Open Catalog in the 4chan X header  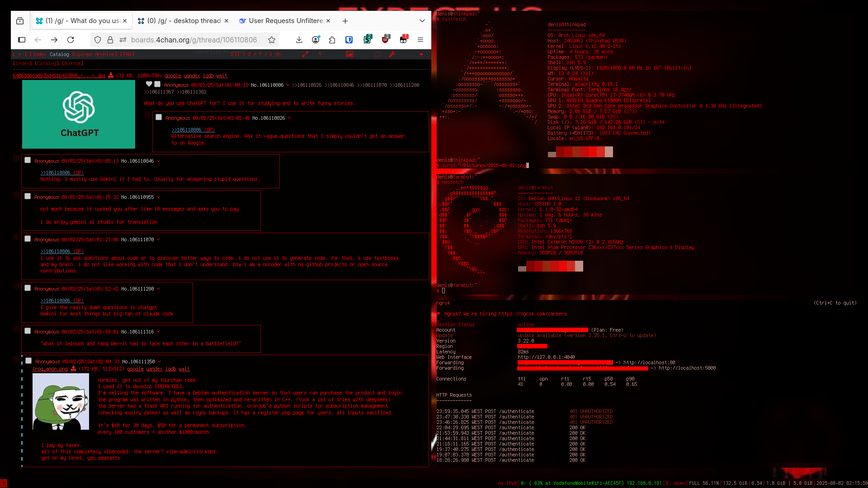(x=59, y=54)
